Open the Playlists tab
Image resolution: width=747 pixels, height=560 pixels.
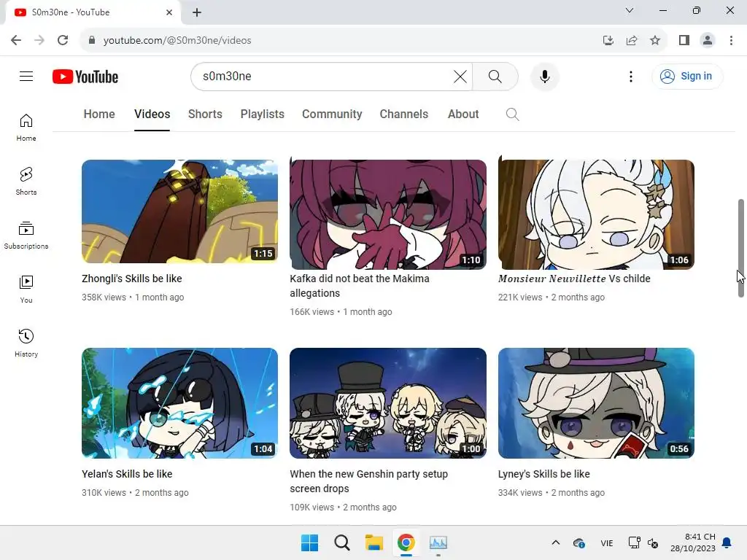[262, 114]
